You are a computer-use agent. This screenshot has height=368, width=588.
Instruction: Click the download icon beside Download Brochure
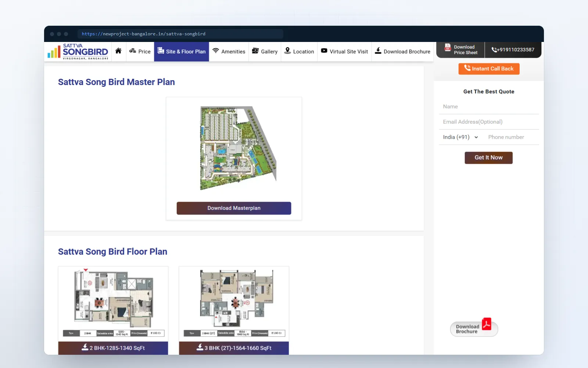point(378,51)
